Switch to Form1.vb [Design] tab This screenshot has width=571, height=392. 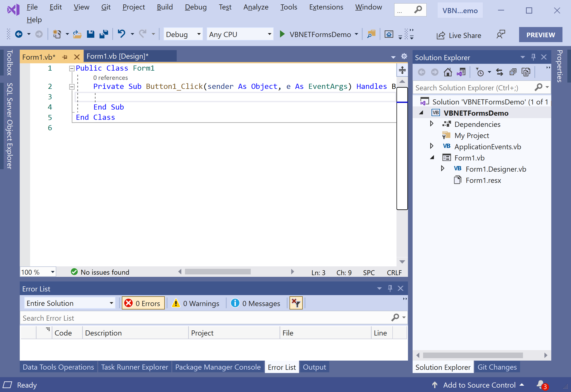(x=117, y=56)
